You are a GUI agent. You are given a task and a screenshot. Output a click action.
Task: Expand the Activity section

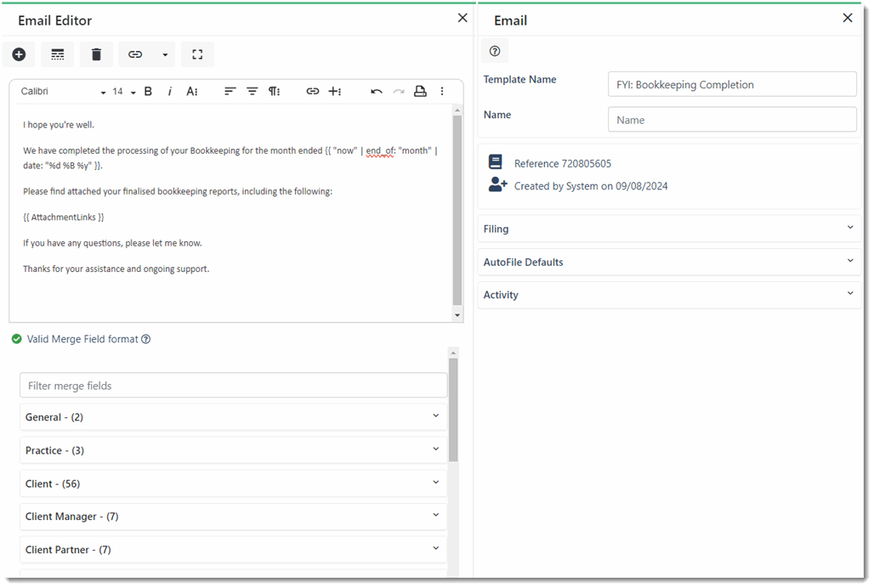click(669, 295)
